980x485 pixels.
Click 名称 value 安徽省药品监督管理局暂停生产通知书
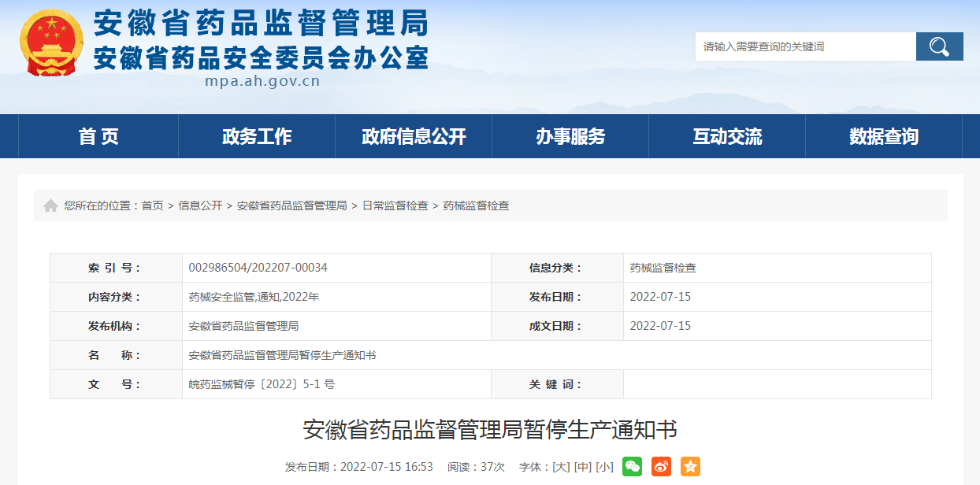tap(283, 355)
